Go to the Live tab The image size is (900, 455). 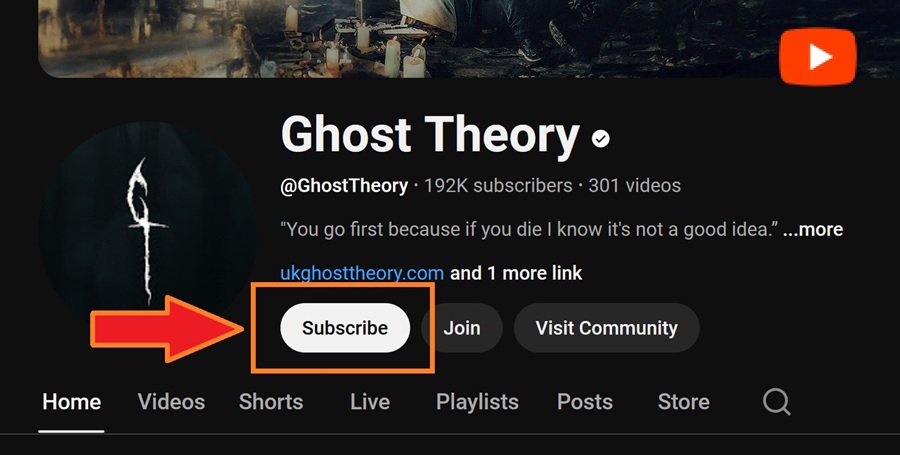(x=370, y=402)
